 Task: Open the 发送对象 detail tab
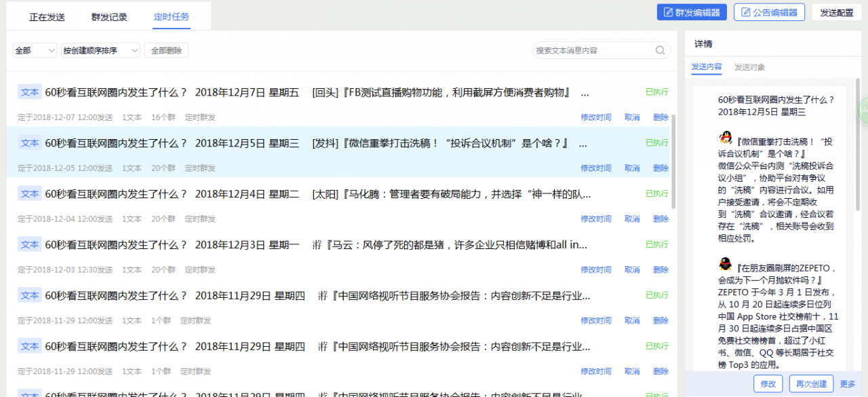pos(749,67)
